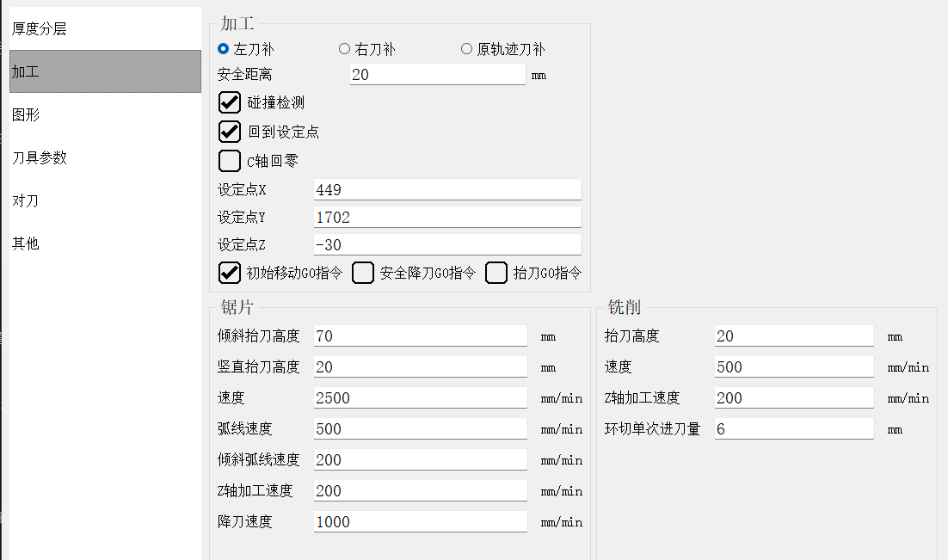
Task: Choose the 原轨迹刀补 radio option
Action: click(x=467, y=50)
